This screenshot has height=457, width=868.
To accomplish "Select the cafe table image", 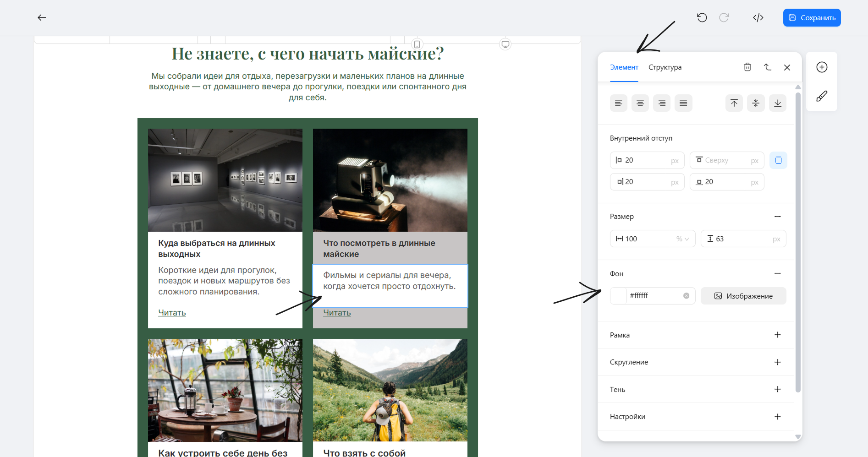I will (x=225, y=390).
